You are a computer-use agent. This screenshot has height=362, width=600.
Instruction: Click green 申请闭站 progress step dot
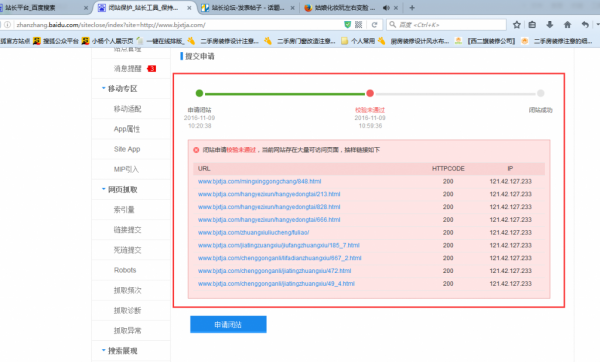(x=199, y=93)
